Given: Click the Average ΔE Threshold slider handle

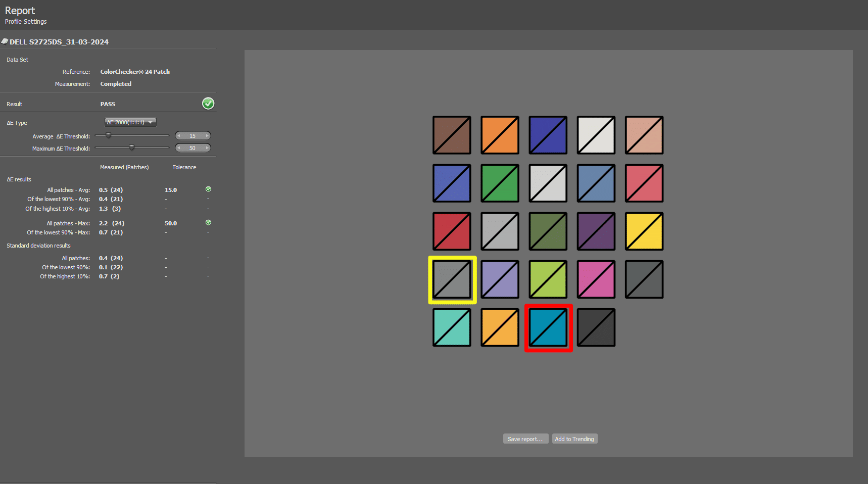Looking at the screenshot, I should tap(108, 135).
